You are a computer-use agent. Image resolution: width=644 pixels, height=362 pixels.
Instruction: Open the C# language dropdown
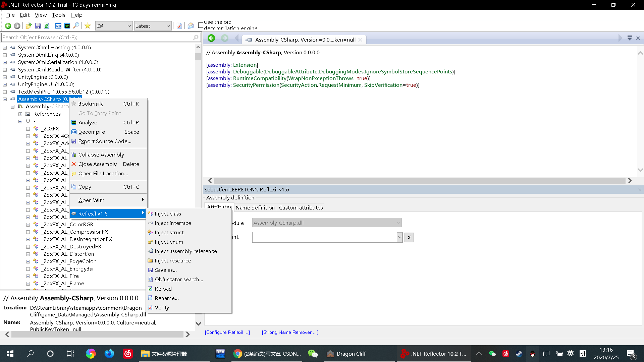113,26
